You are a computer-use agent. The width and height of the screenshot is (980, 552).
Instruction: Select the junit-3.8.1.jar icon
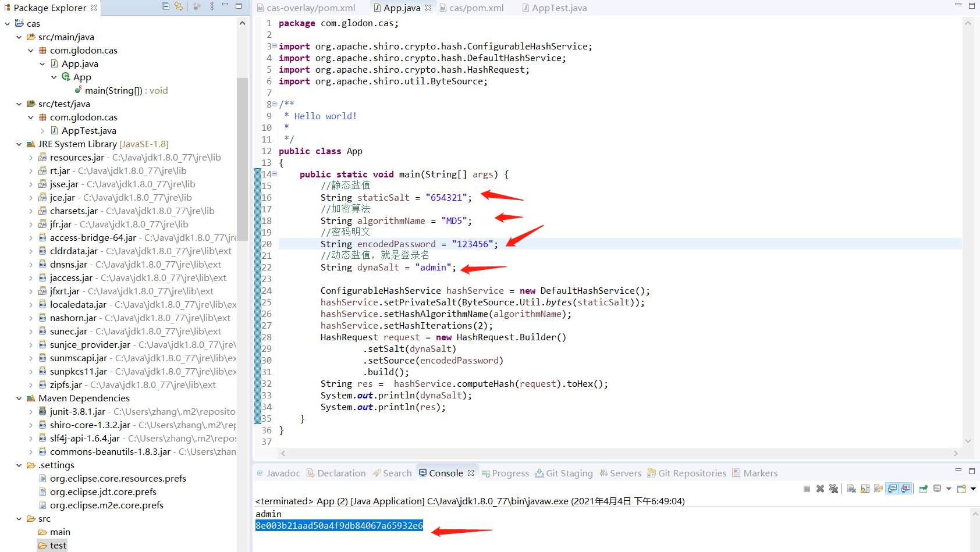pos(42,411)
